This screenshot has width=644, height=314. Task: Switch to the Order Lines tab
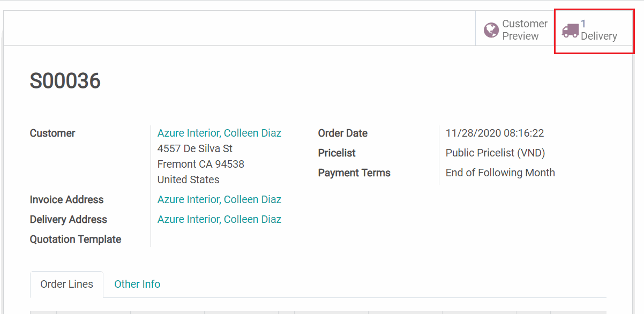[x=67, y=284]
